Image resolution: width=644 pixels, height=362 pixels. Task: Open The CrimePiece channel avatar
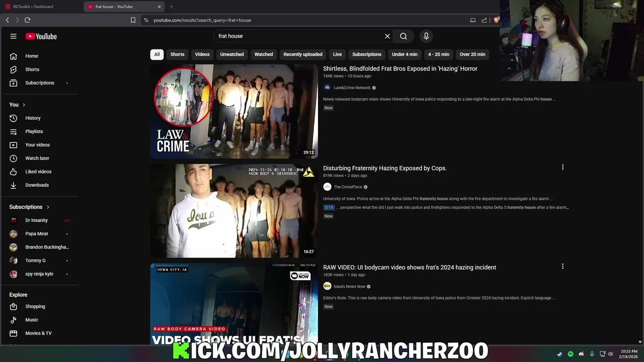tap(327, 187)
